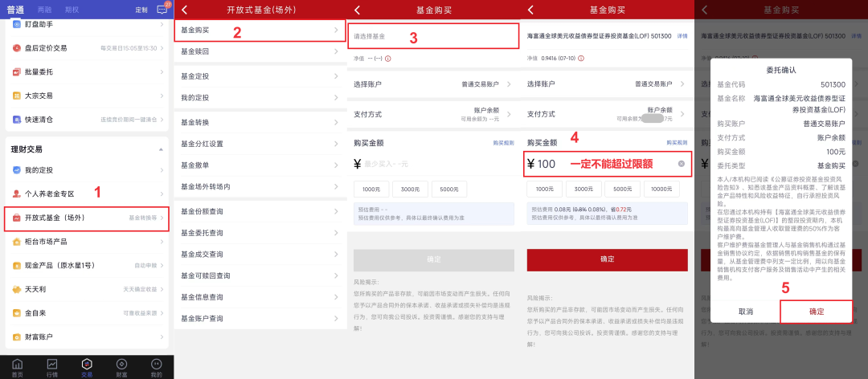Image resolution: width=868 pixels, height=379 pixels.
Task: Expand 支付方式 on filled purchase form
Action: point(608,115)
